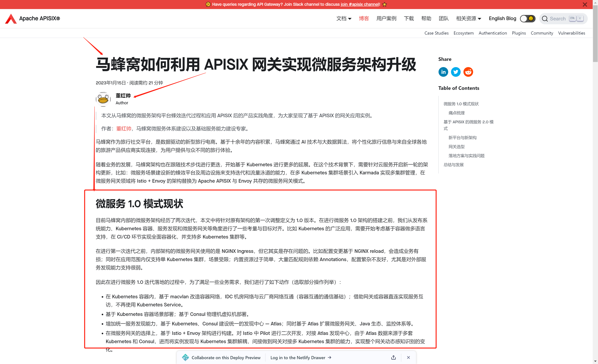Viewport: 598px width, 364px height.
Task: Click the page vertical scrollbar
Action: point(595,34)
